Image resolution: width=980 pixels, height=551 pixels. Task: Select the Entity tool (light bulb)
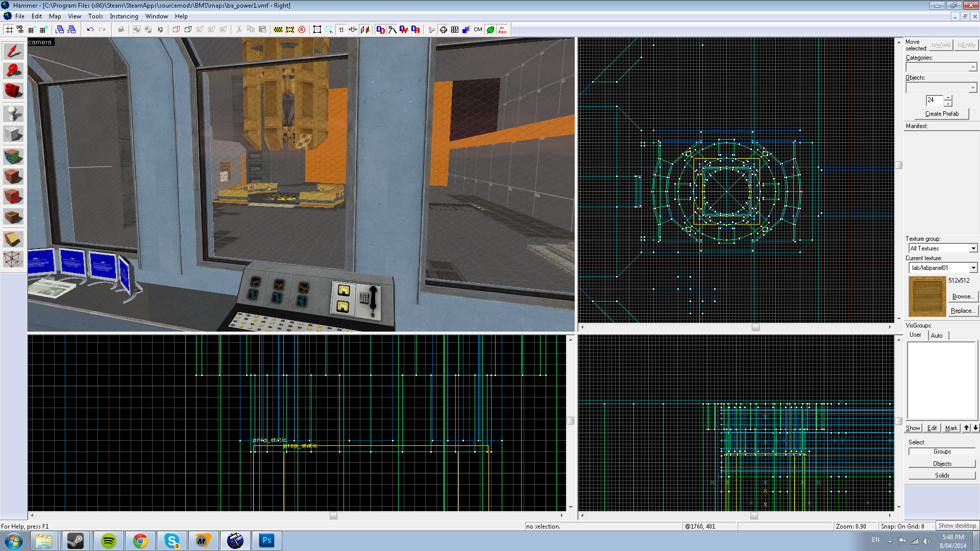coord(13,113)
